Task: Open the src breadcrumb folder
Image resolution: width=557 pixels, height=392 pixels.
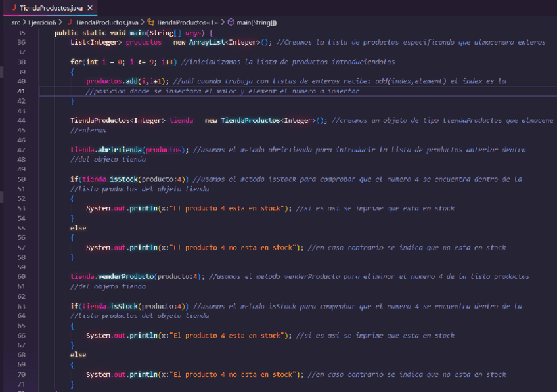Action: 16,22
